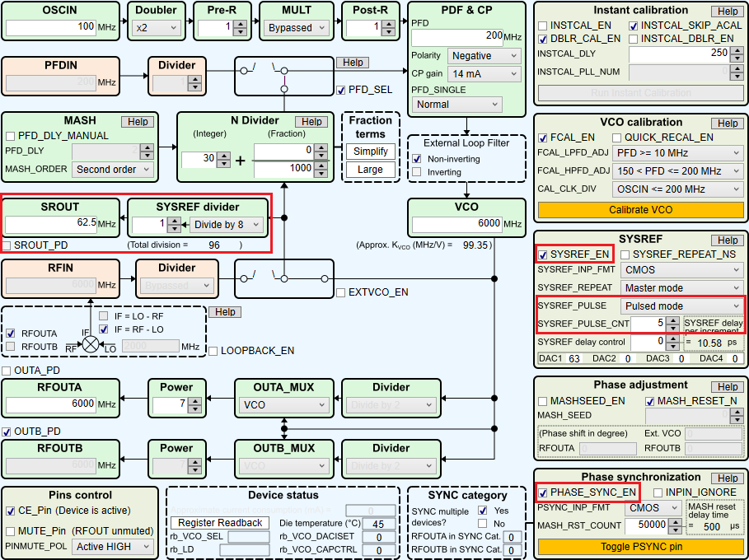This screenshot has width=749, height=560.
Task: Click the Calibrate VCO button
Action: [x=639, y=209]
